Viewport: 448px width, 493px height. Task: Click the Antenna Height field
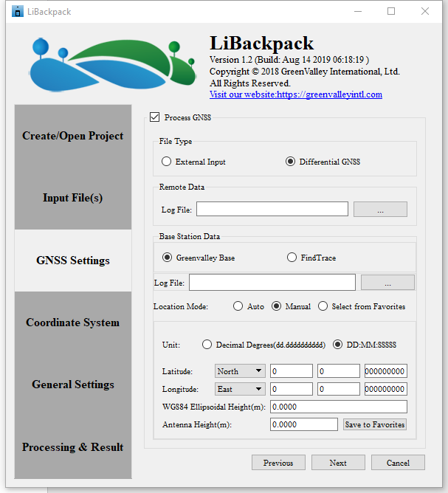pyautogui.click(x=304, y=424)
